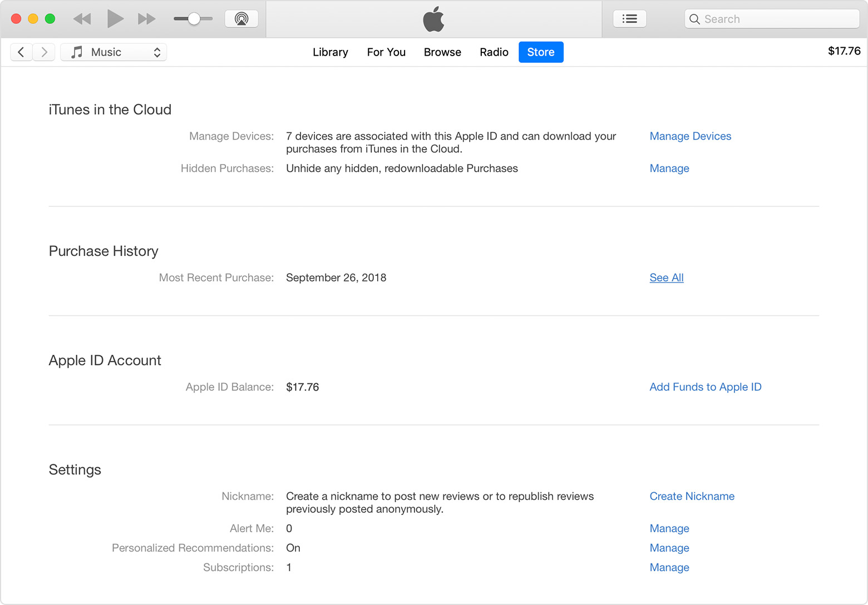868x605 pixels.
Task: Adjust the volume slider knob
Action: [x=194, y=19]
